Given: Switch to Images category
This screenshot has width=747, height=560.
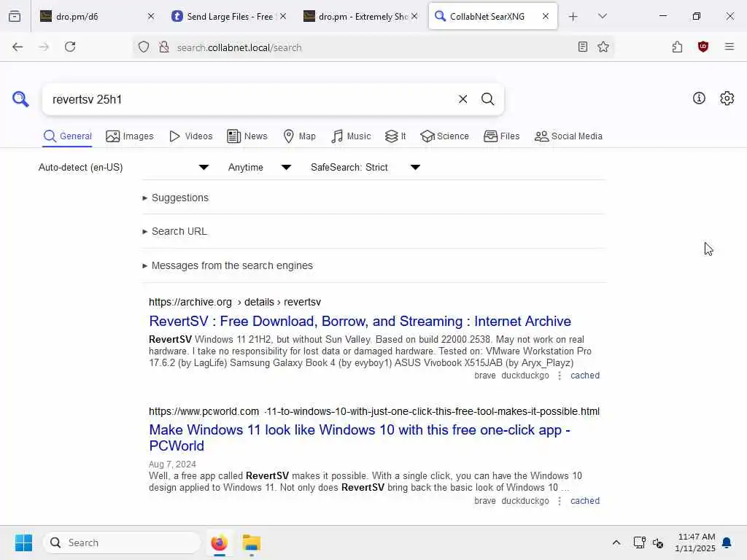Looking at the screenshot, I should 130,136.
